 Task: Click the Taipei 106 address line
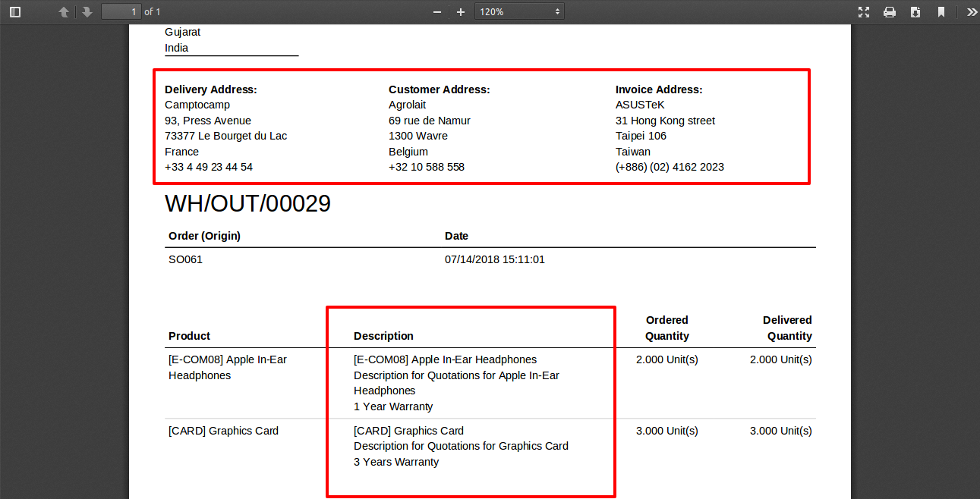(x=641, y=136)
